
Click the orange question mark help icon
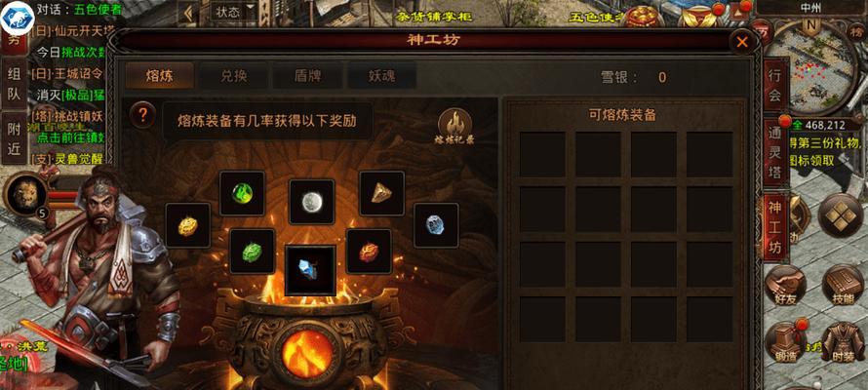(x=142, y=115)
